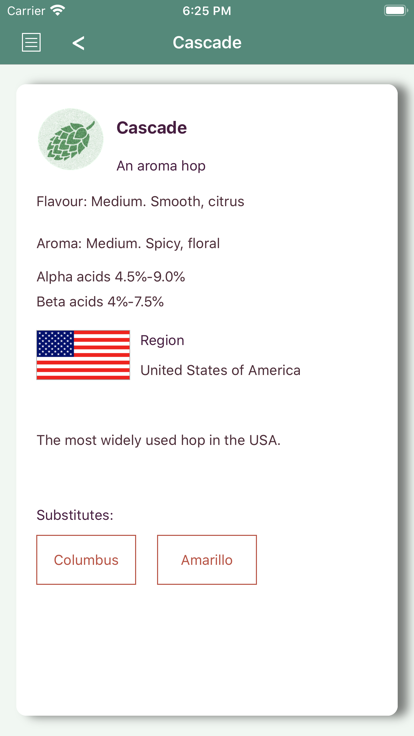Tap the 6:25 PM clock
Image resolution: width=414 pixels, height=736 pixels.
207,11
